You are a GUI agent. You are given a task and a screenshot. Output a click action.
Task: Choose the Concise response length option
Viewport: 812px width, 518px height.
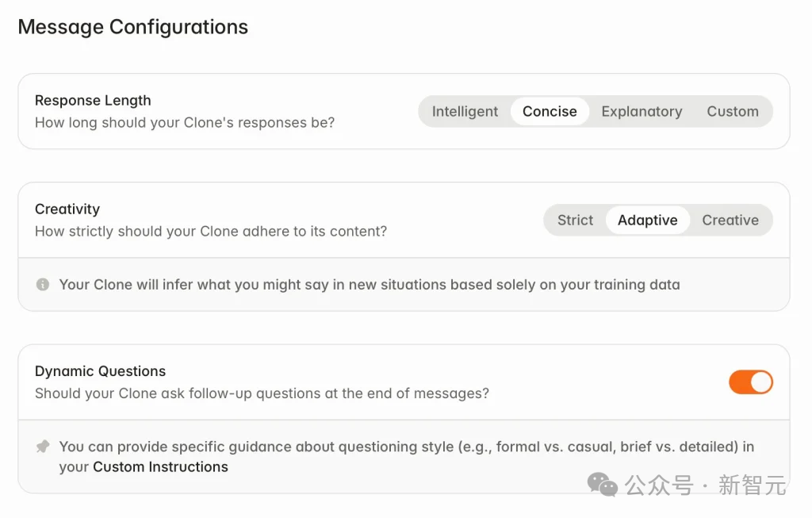pos(550,111)
